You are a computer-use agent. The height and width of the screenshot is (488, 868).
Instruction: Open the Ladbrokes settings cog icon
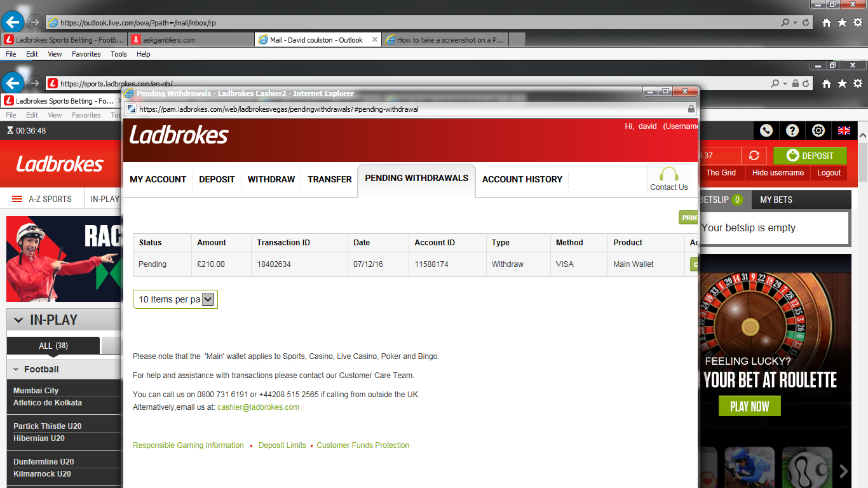pyautogui.click(x=818, y=130)
